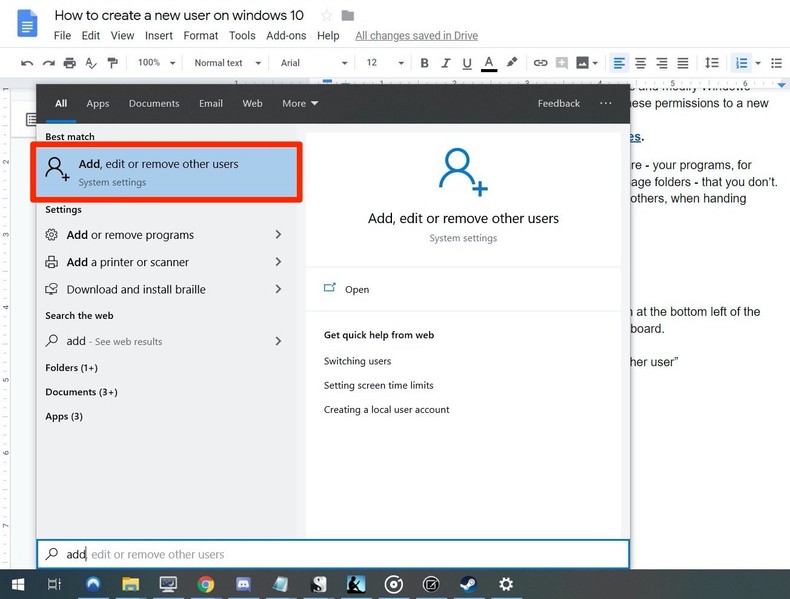790x599 pixels.
Task: Click the Windows search input box
Action: pyautogui.click(x=340, y=554)
